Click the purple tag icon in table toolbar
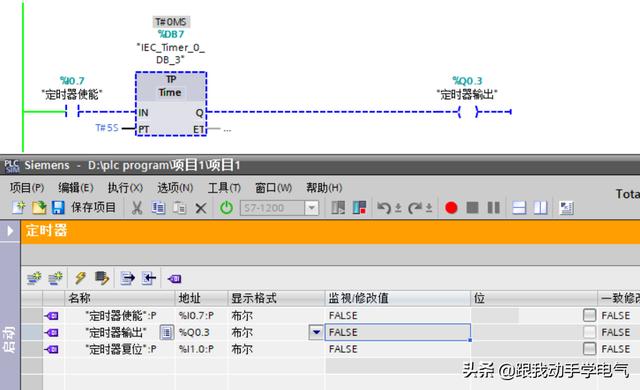The height and width of the screenshot is (390, 640). click(x=174, y=279)
